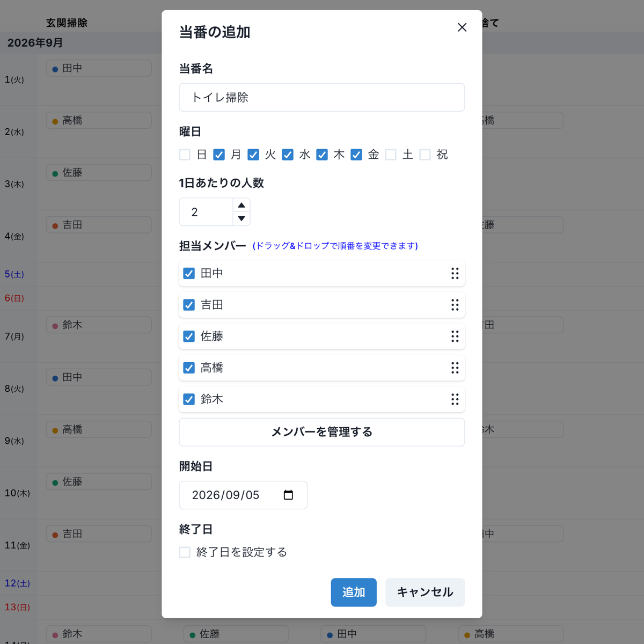The image size is (644, 644).
Task: Click the 2026年9月 month heading
Action: (35, 43)
